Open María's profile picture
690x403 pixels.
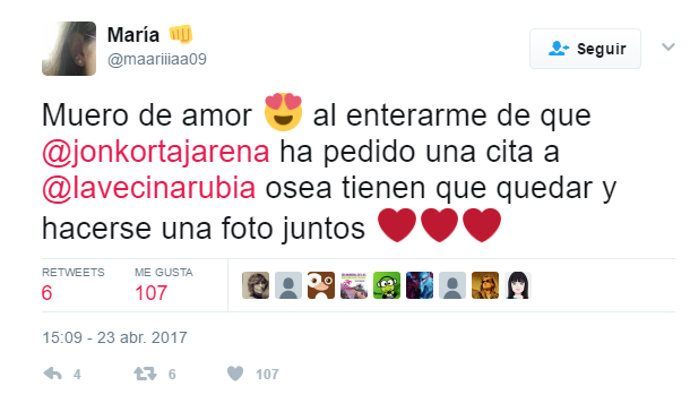(x=69, y=49)
